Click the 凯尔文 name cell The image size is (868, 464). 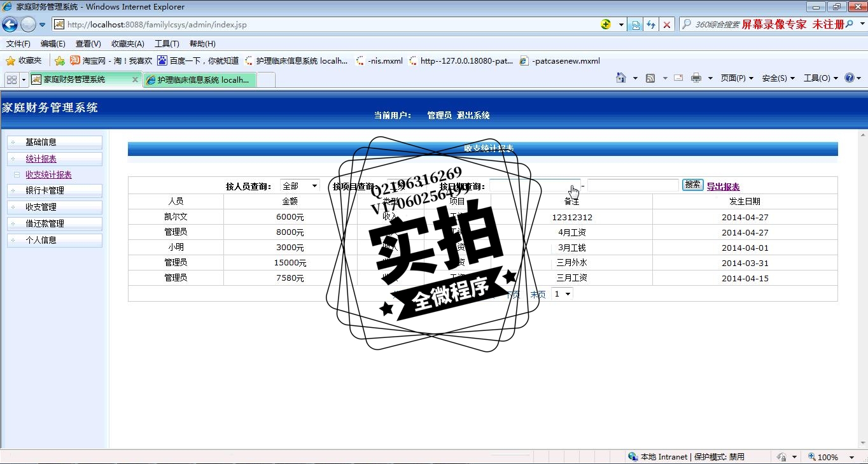point(176,217)
